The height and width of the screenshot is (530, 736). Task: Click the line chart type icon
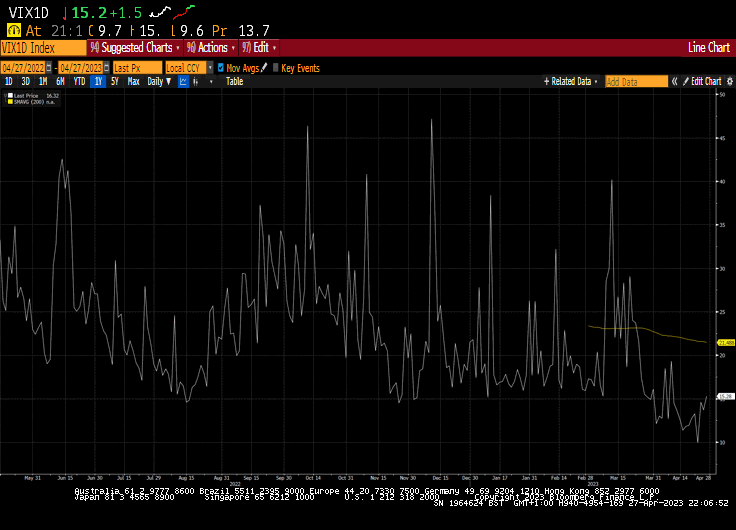point(183,81)
